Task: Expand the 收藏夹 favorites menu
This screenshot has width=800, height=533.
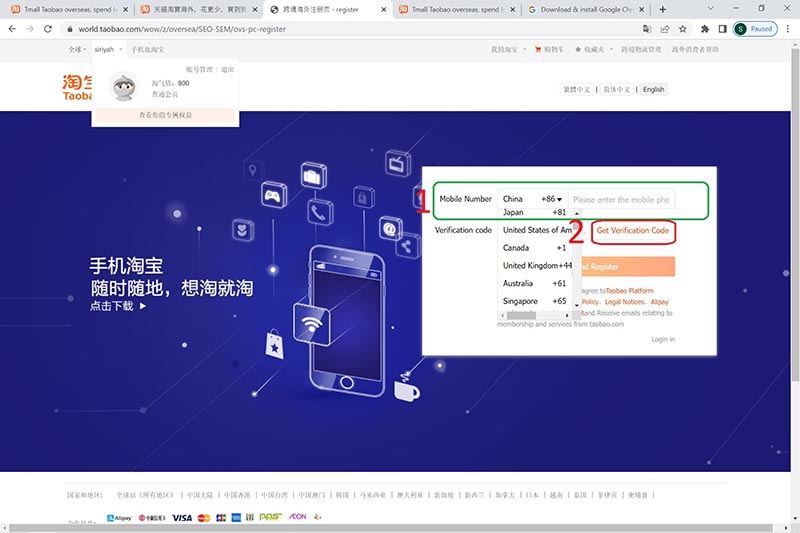Action: click(x=593, y=49)
